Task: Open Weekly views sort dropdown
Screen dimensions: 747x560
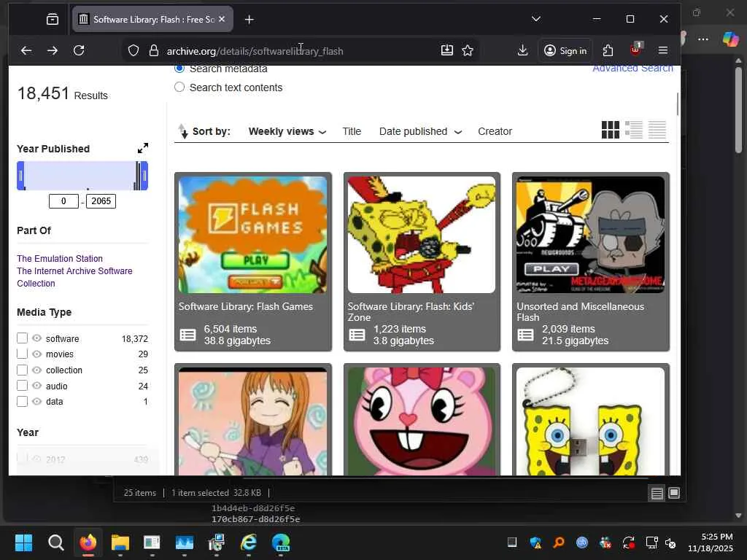Action: (x=287, y=131)
